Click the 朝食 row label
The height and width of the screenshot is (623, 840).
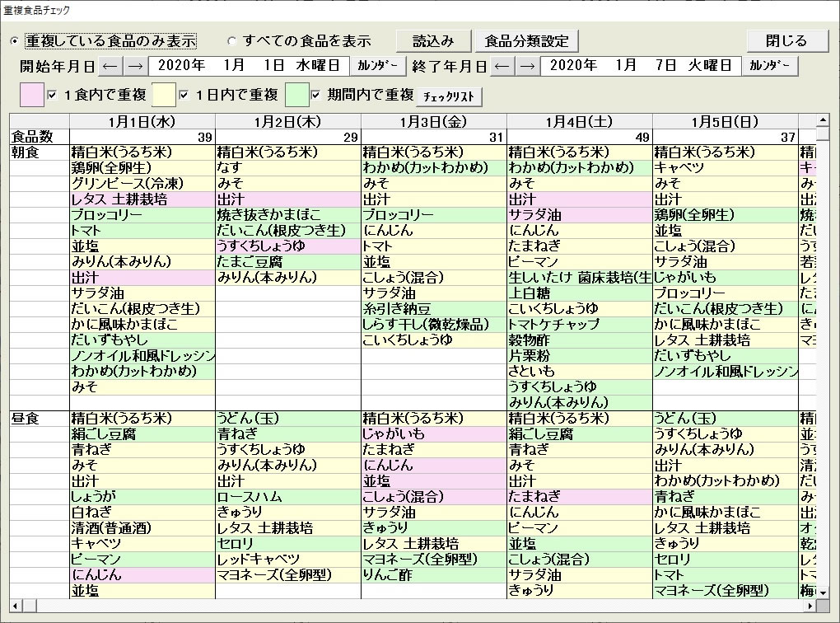pos(40,152)
